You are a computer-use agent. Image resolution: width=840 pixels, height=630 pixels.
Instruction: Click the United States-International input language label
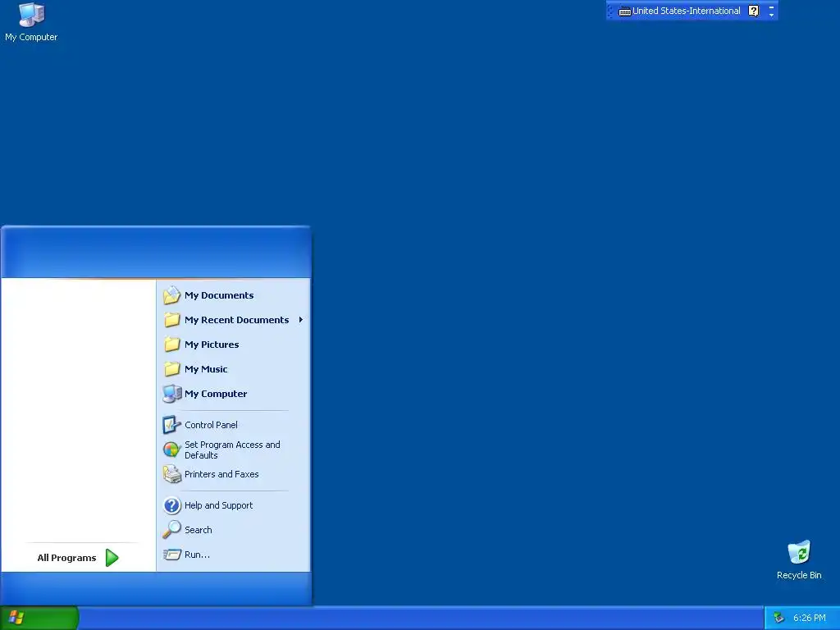coord(687,11)
